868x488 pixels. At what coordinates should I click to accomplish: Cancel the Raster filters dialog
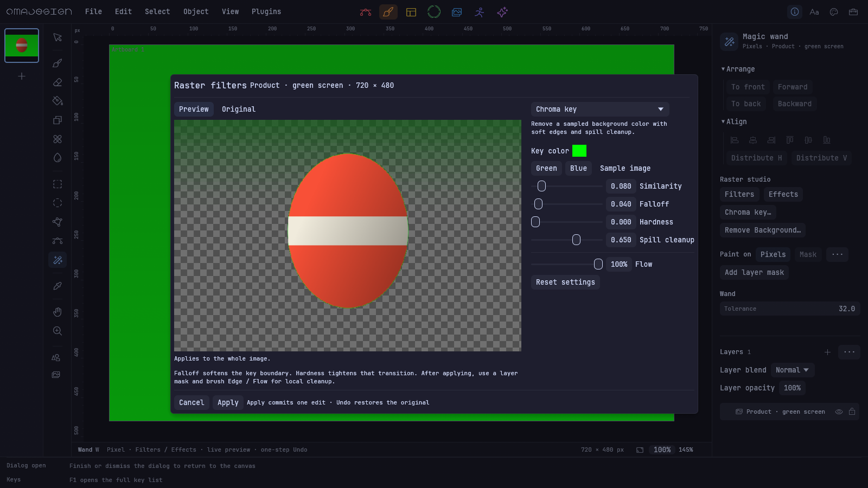click(192, 402)
